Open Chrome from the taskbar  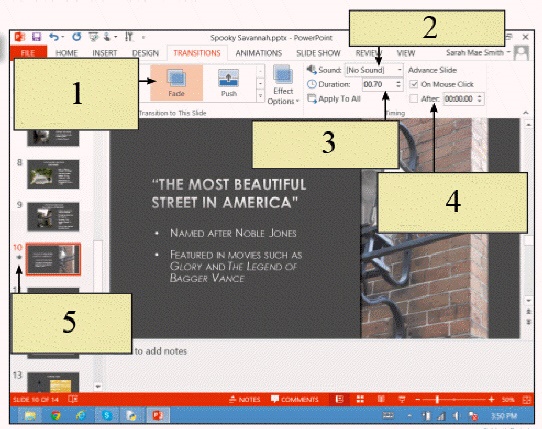[x=56, y=416]
